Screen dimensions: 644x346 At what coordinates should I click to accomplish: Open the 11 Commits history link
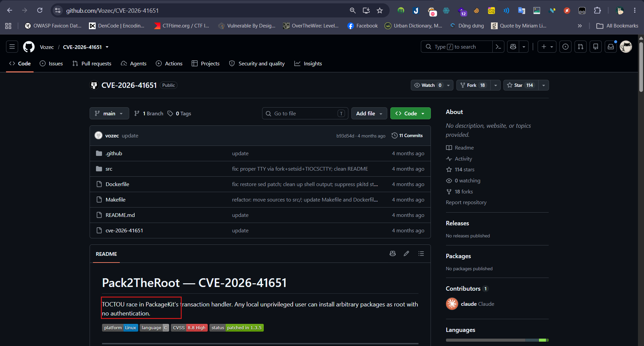tap(407, 135)
